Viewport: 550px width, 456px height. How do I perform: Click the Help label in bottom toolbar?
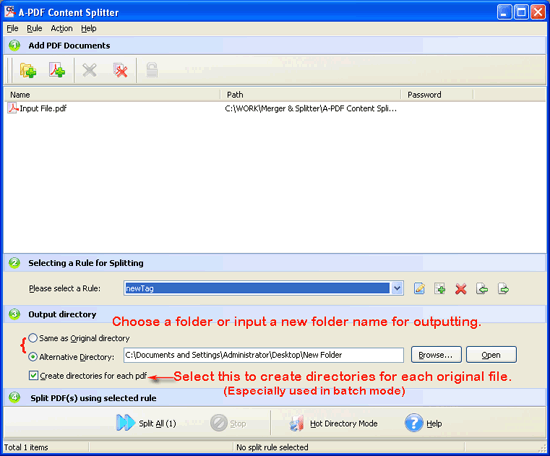[434, 424]
